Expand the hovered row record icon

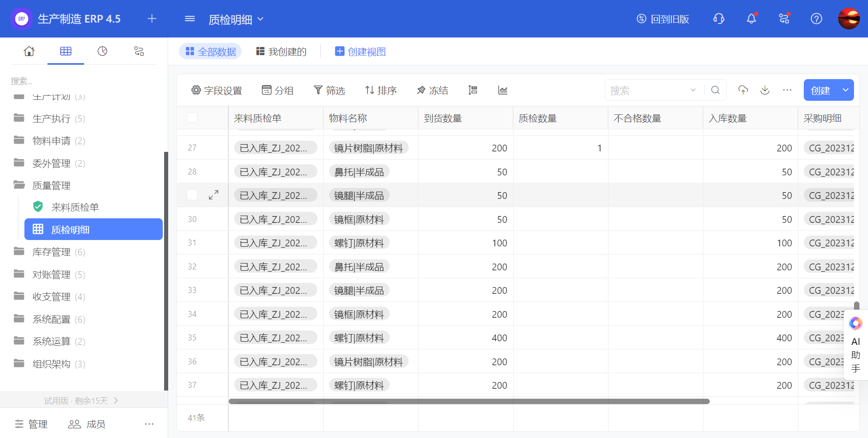pyautogui.click(x=213, y=195)
